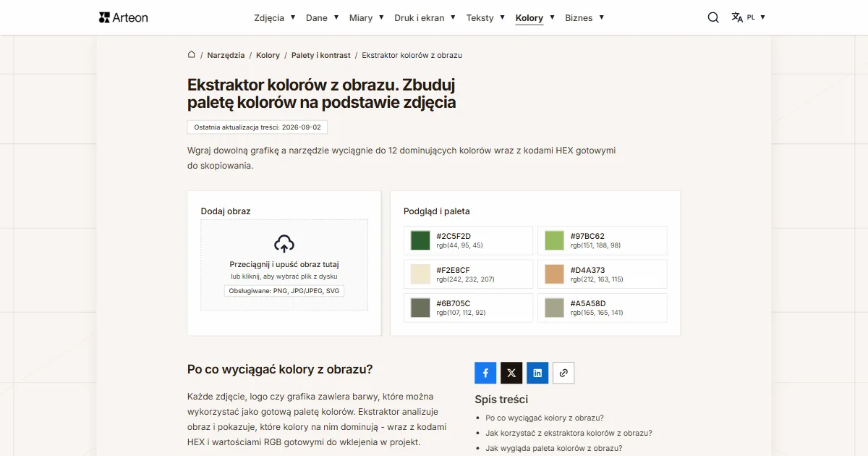Click the rgb(44, 95, 45) value
The width and height of the screenshot is (868, 456).
460,245
